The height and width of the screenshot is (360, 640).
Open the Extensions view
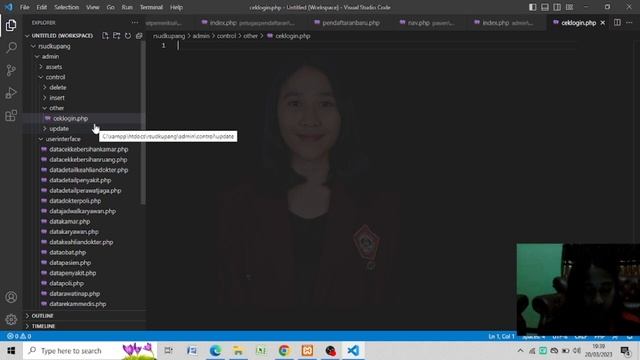point(11,116)
